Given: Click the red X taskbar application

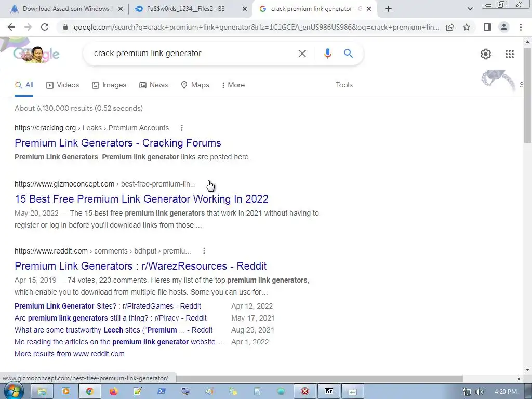Looking at the screenshot, I should pos(304,392).
